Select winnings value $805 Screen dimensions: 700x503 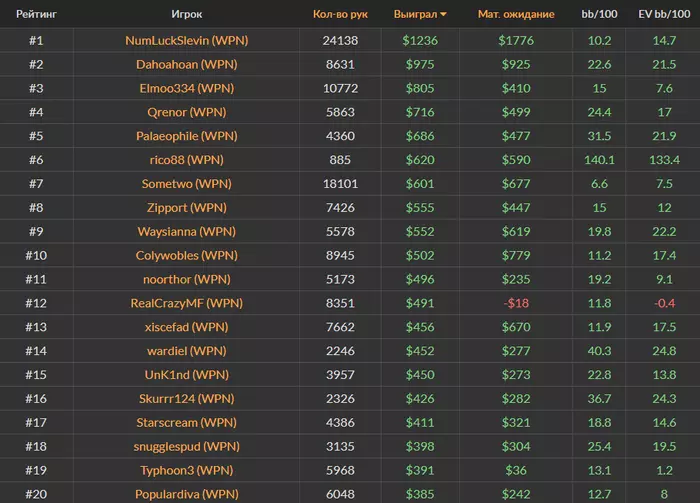420,88
